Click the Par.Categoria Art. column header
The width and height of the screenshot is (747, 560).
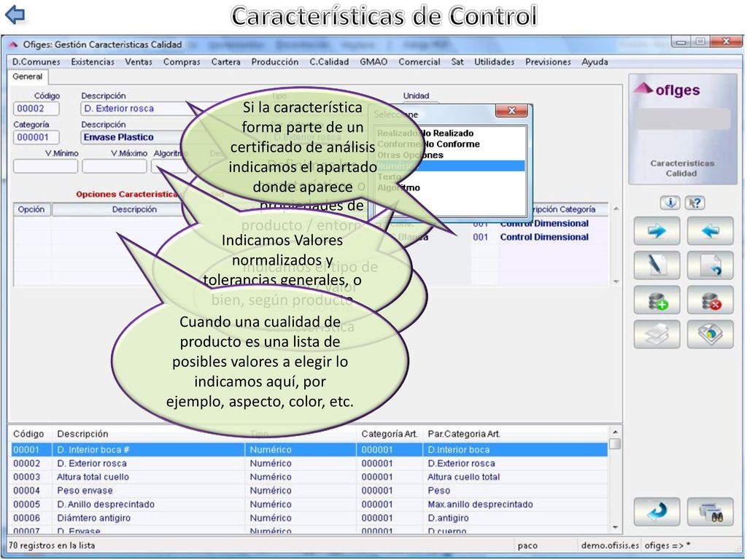pyautogui.click(x=463, y=434)
